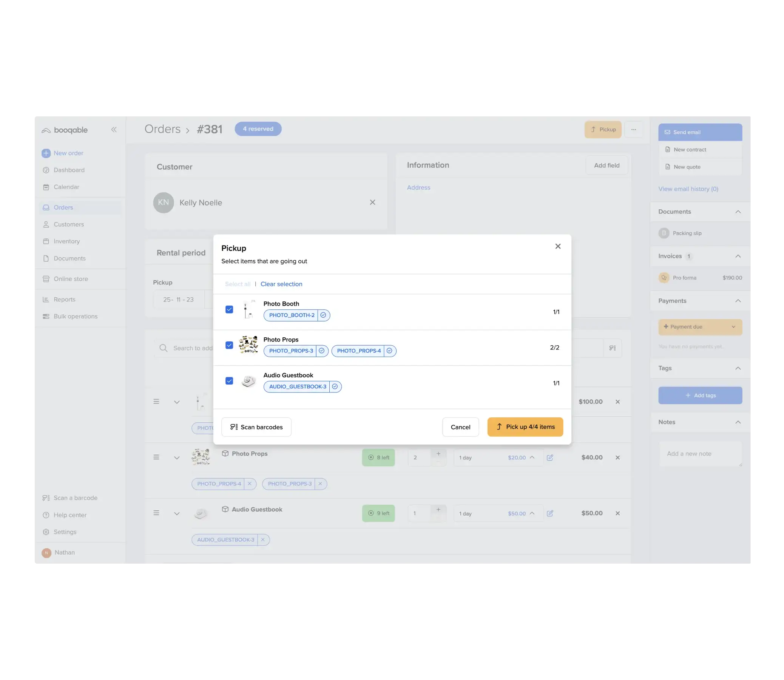Click the Clear selection link

pyautogui.click(x=281, y=284)
